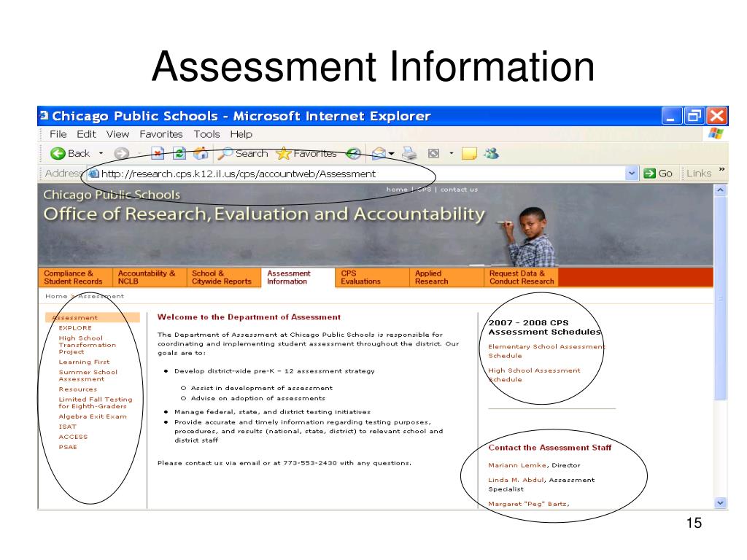
Task: Click the scrollbar down arrow
Action: 720,503
